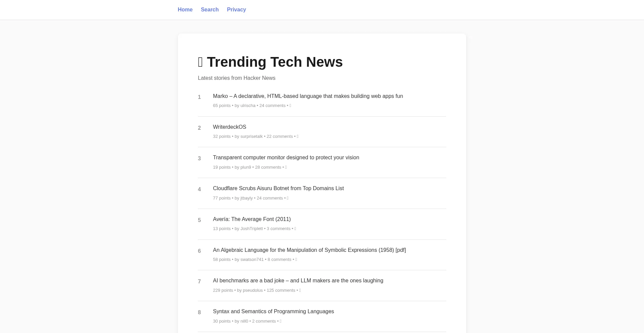Click the icon beside Cloudflare story's 24 comments

pyautogui.click(x=287, y=198)
